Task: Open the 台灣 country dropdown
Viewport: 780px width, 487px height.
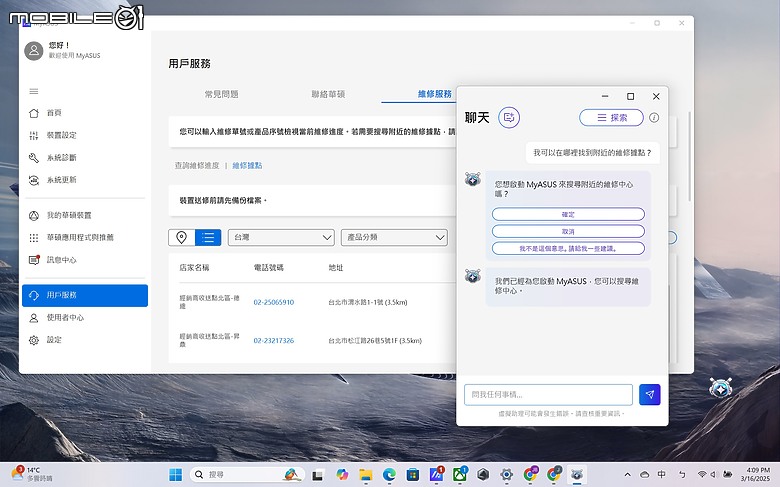Action: pyautogui.click(x=281, y=237)
